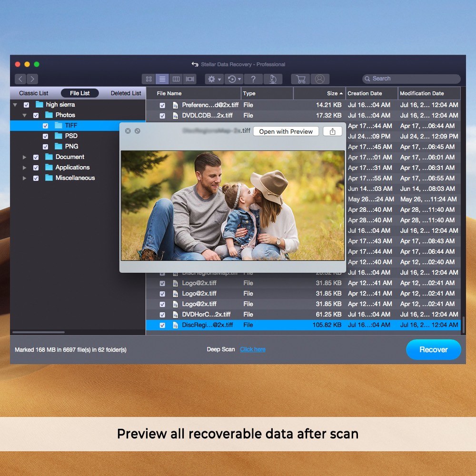The height and width of the screenshot is (476, 476).
Task: Open the help question mark icon
Action: (x=254, y=79)
